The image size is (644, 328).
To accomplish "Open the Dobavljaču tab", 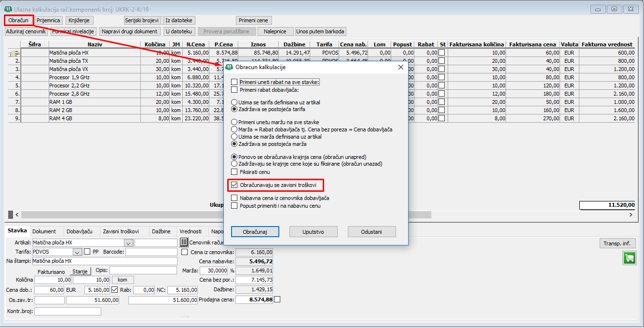I will tap(79, 231).
